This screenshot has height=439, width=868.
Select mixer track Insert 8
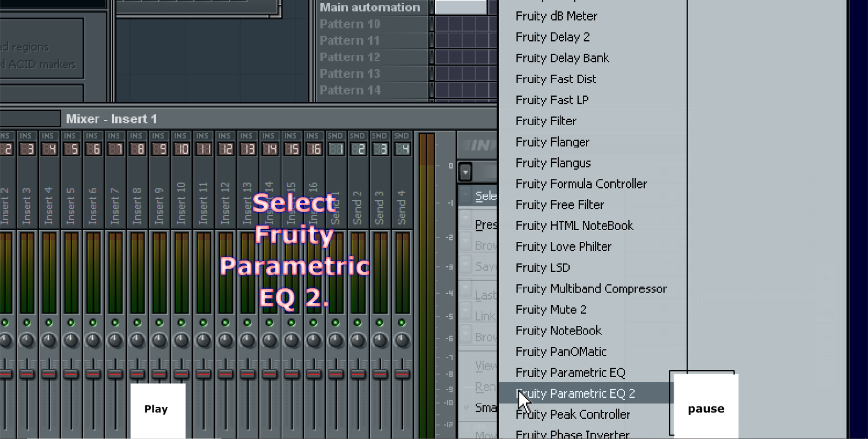tap(137, 206)
